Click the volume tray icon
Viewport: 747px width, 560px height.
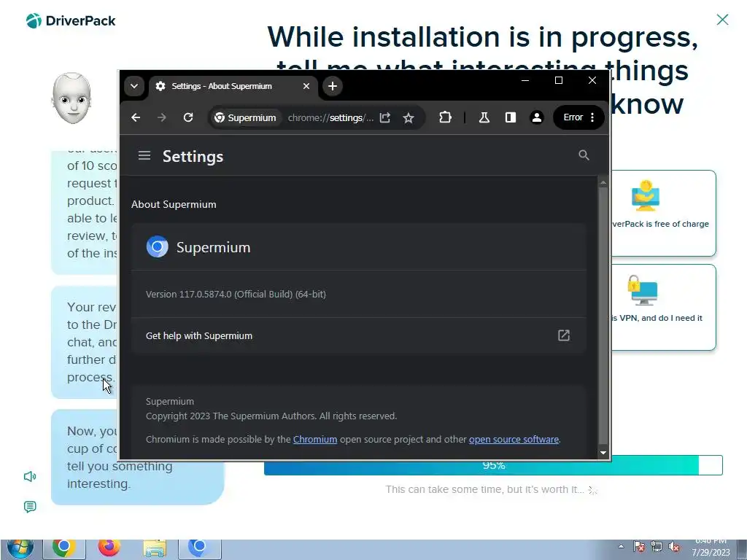pos(674,547)
